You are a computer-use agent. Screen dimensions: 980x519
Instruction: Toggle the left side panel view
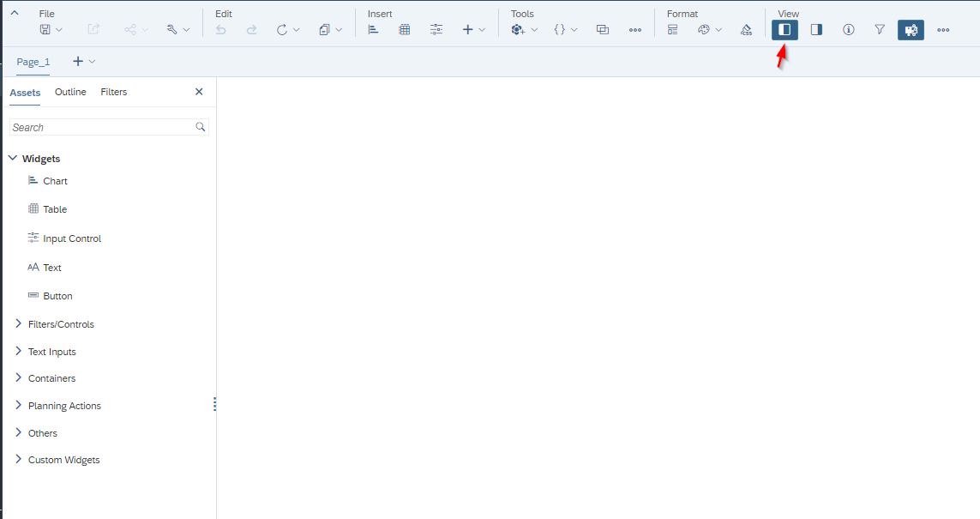(785, 29)
